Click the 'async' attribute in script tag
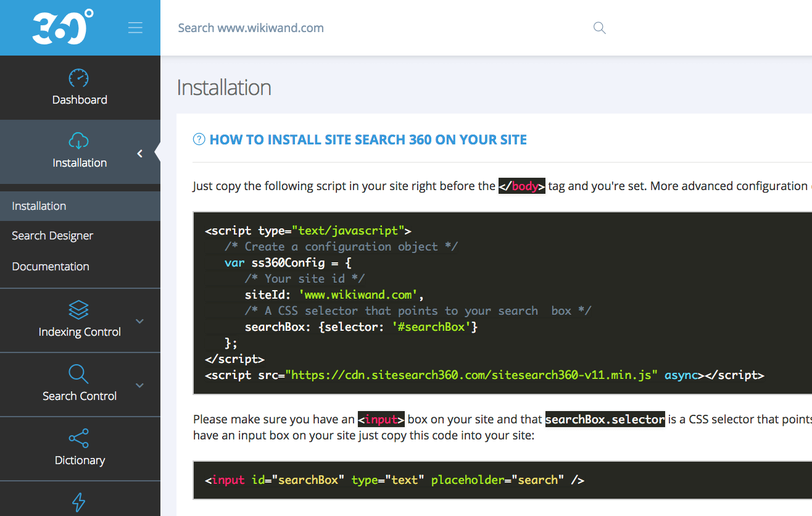Screen dimensions: 812x516 point(681,375)
